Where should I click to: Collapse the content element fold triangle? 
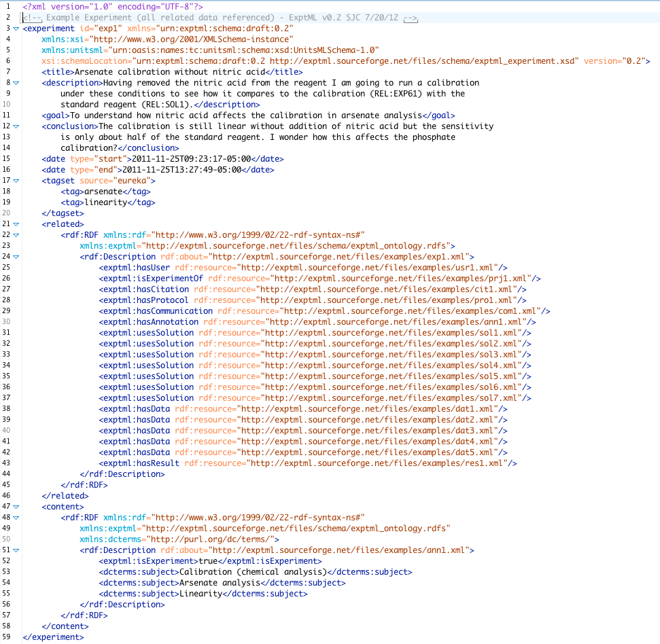tap(16, 506)
